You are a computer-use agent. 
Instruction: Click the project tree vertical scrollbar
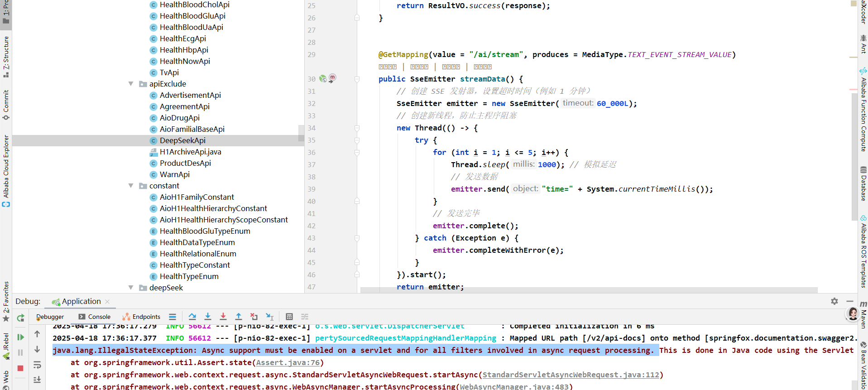pyautogui.click(x=301, y=133)
